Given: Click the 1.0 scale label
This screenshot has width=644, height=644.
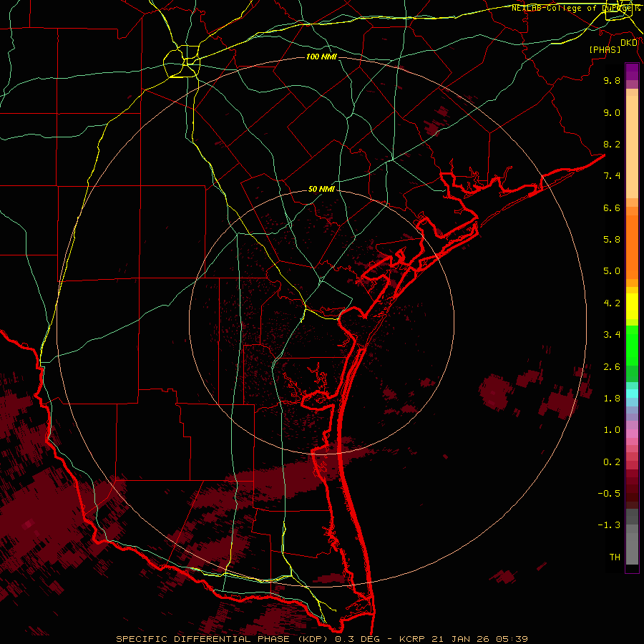Looking at the screenshot, I should click(x=612, y=430).
